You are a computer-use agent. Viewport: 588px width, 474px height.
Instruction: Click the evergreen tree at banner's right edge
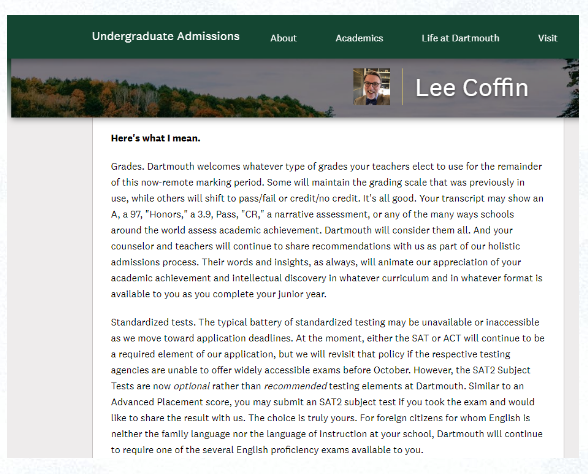[x=570, y=88]
